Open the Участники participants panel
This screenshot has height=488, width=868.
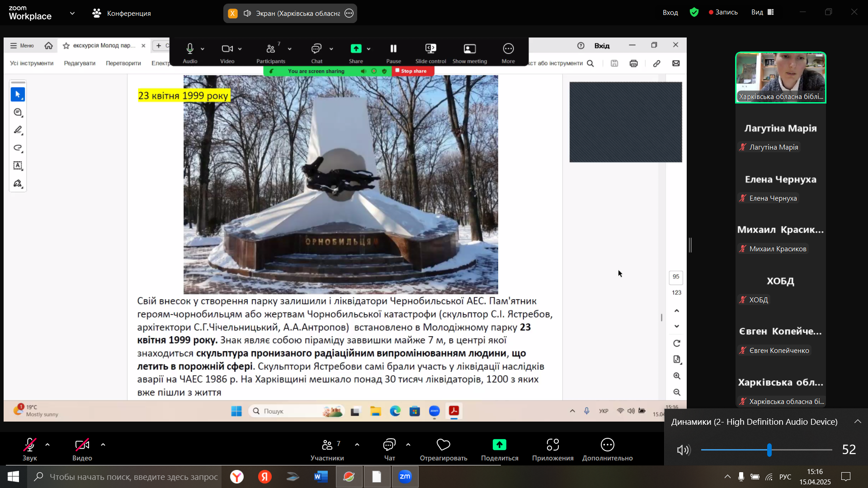pos(327,445)
